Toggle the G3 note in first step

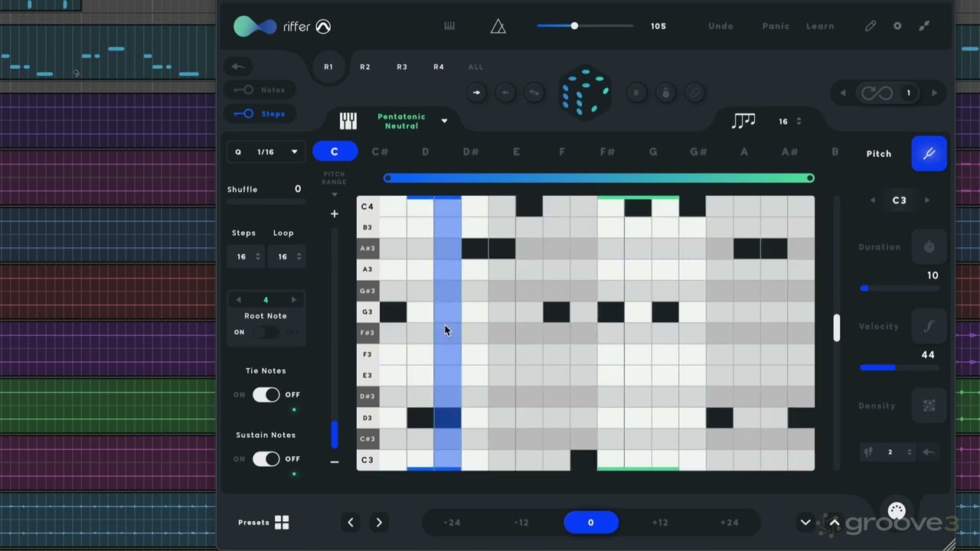(393, 311)
